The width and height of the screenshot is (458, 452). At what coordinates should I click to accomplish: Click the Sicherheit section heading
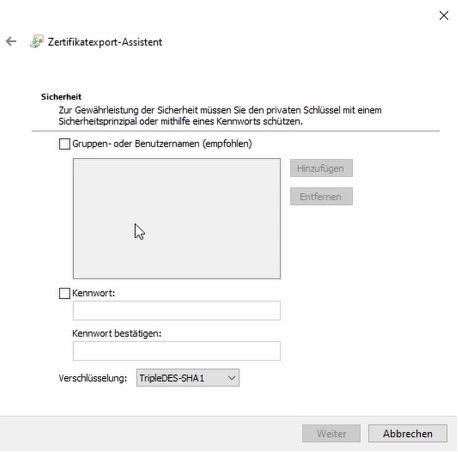pos(61,97)
